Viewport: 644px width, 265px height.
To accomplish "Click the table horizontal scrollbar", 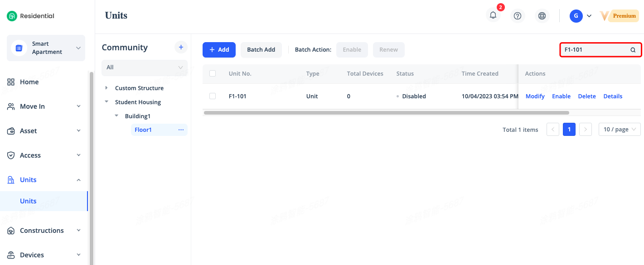I will click(386, 113).
